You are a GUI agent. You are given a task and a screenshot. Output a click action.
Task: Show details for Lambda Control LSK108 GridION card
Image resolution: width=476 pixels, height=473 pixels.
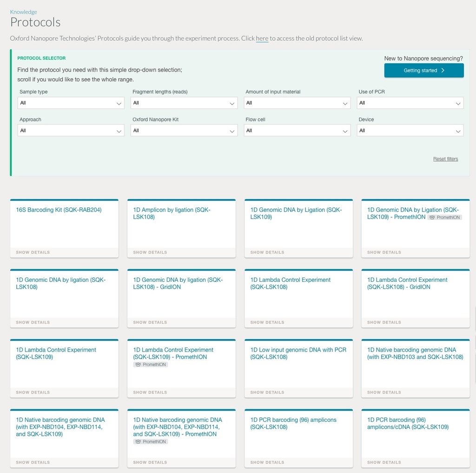click(x=384, y=322)
